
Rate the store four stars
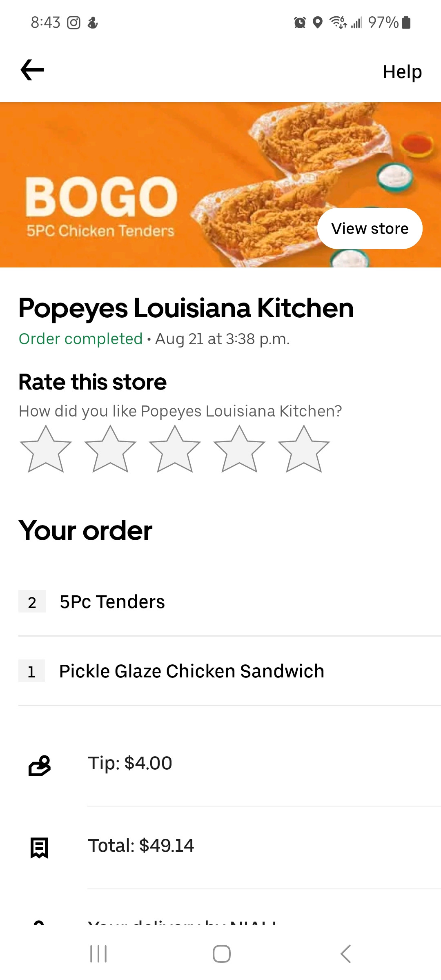click(x=239, y=450)
